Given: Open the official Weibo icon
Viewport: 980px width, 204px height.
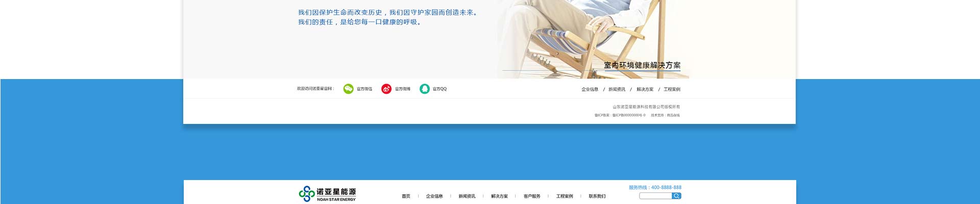Looking at the screenshot, I should 386,89.
